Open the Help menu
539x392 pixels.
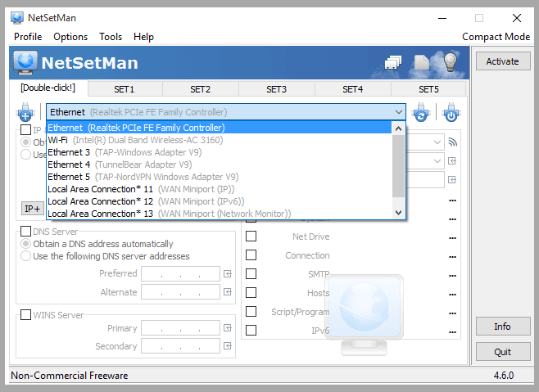[143, 36]
